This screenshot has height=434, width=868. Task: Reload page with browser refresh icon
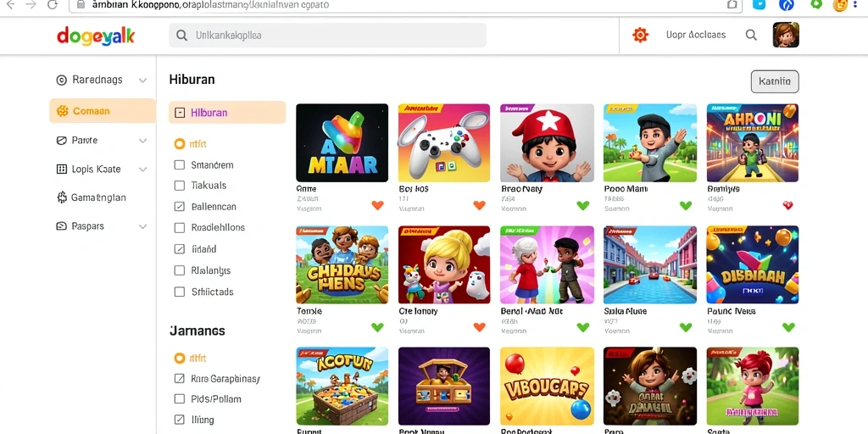(x=52, y=5)
